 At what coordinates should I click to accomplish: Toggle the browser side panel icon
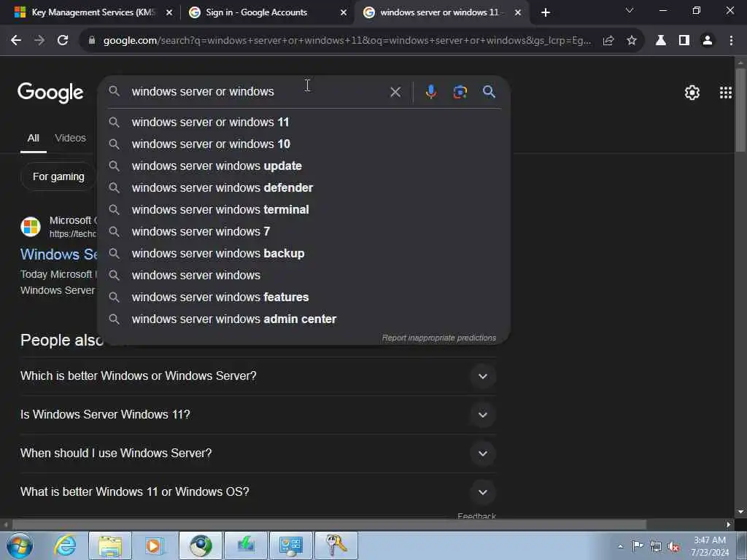[x=684, y=41]
